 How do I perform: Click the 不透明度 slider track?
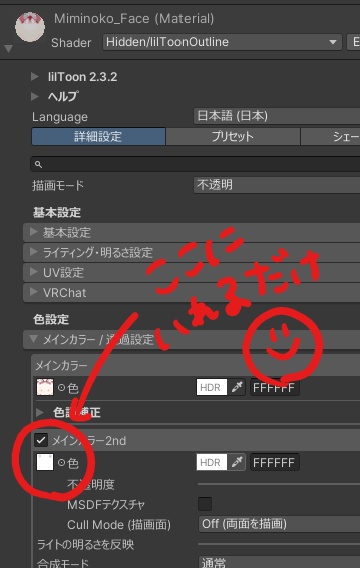tap(279, 484)
